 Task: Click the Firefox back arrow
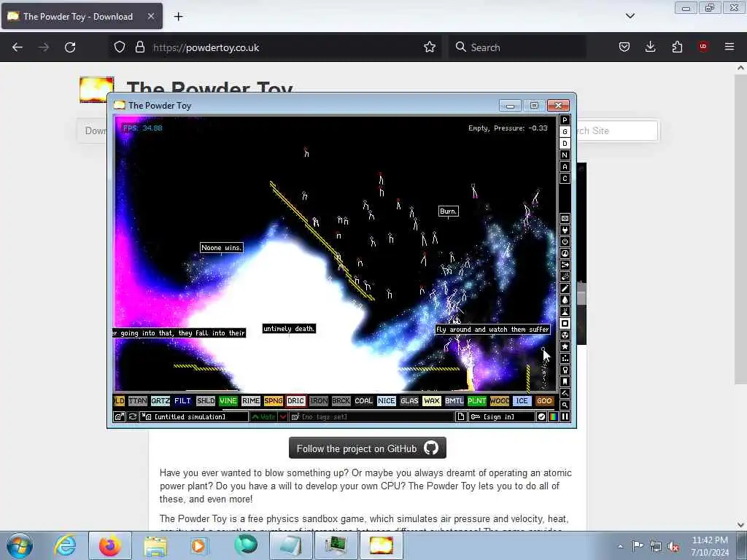[18, 47]
